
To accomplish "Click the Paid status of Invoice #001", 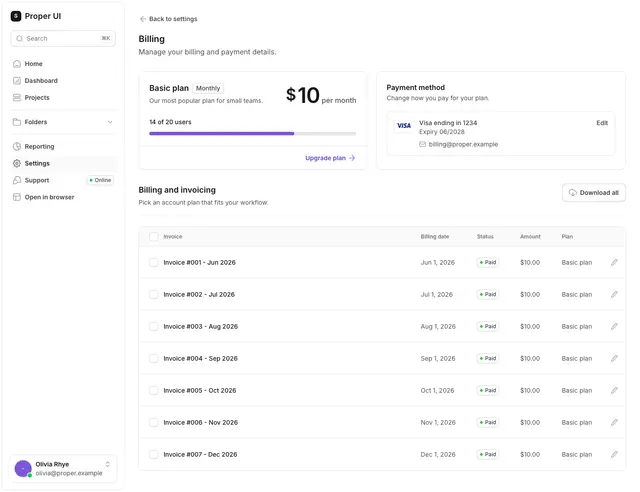I will coord(488,263).
